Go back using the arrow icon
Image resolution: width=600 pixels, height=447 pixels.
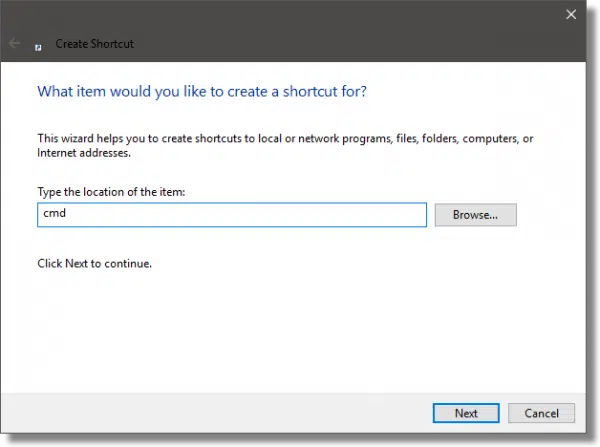pos(15,43)
